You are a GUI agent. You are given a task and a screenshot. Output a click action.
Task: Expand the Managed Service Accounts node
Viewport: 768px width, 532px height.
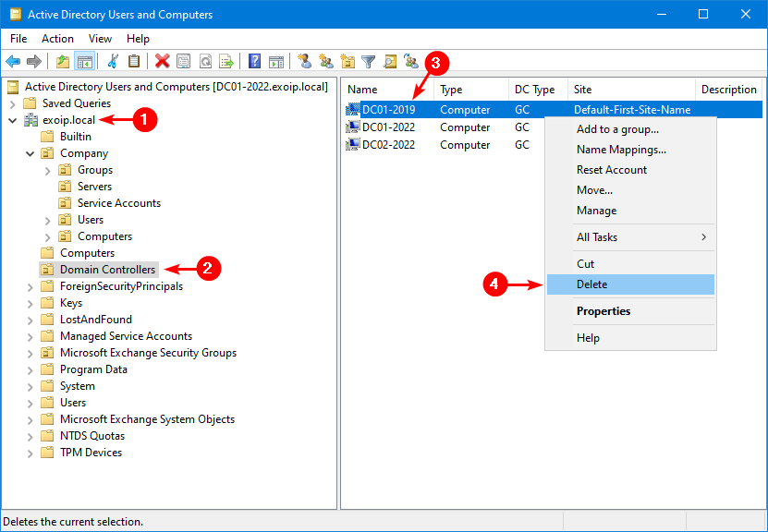(x=30, y=337)
